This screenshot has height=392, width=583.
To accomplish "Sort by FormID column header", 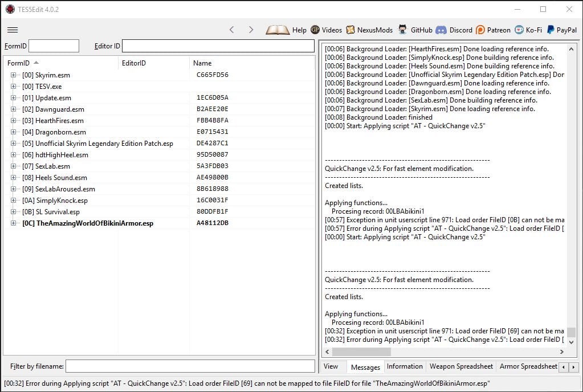I will pyautogui.click(x=61, y=63).
